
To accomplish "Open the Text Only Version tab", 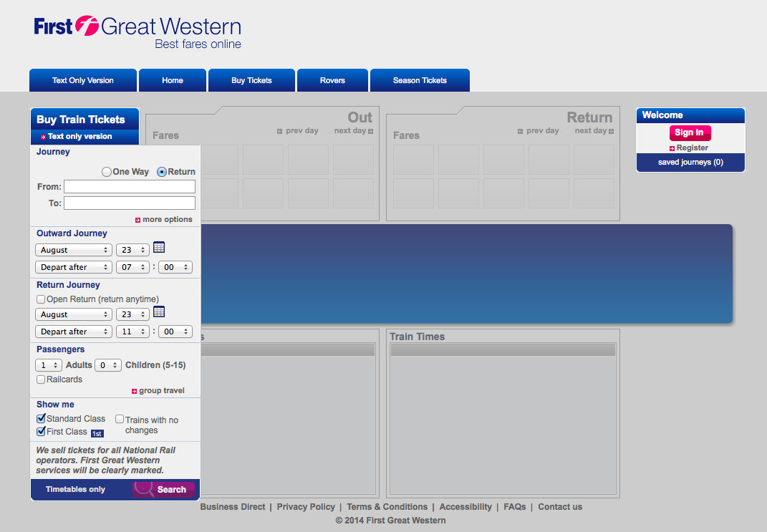I will 83,80.
